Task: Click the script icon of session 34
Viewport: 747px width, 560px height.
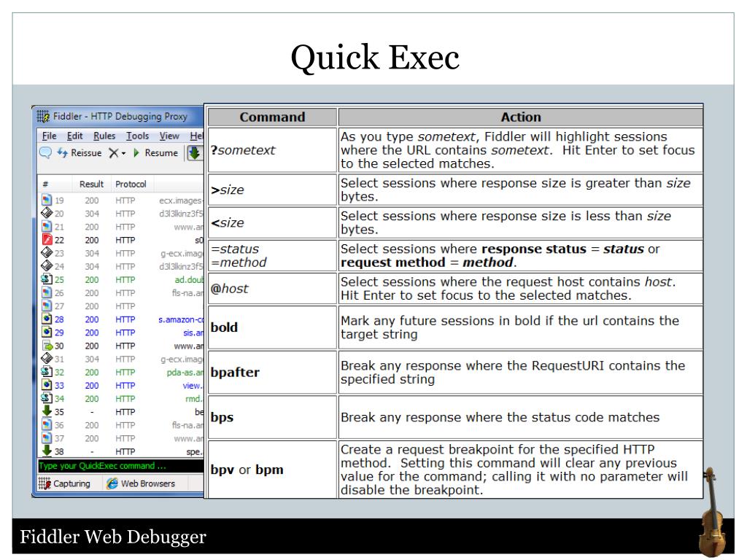Action: 46,397
